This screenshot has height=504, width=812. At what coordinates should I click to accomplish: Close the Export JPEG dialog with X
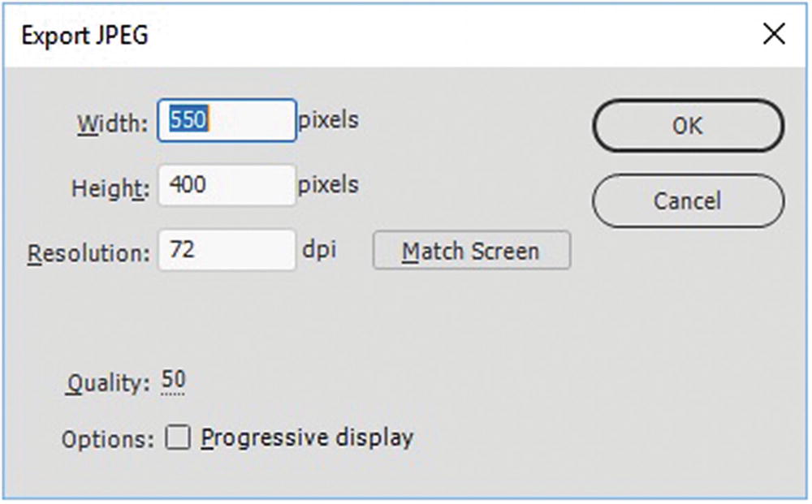pos(774,34)
